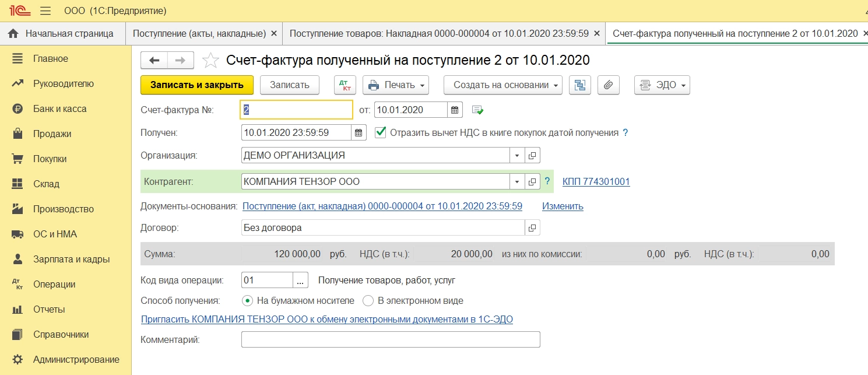Open ЭДО dropdown menu

[x=662, y=85]
